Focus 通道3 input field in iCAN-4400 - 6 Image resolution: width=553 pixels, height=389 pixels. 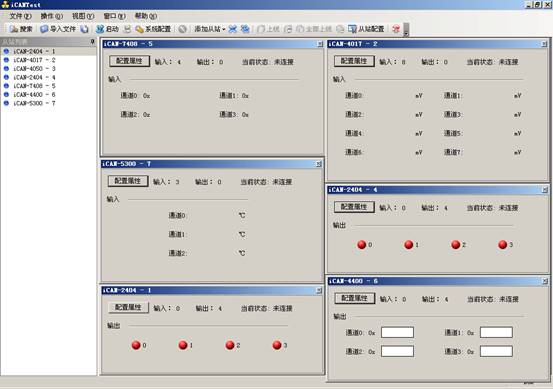click(496, 351)
